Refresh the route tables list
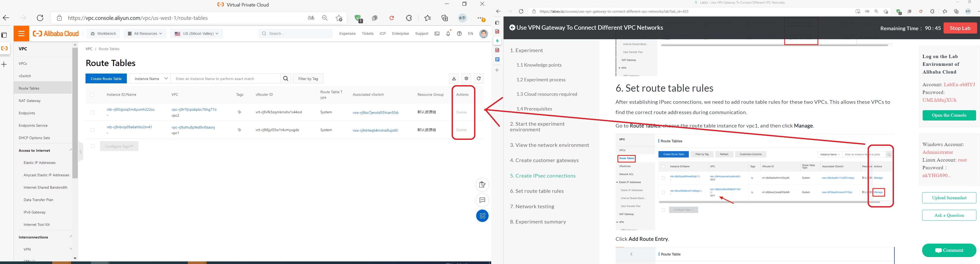This screenshot has height=264, width=980. [479, 79]
